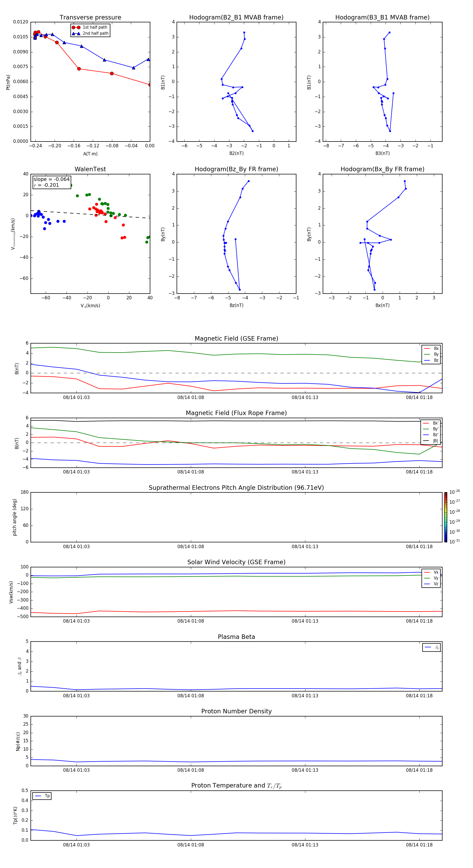Image resolution: width=473 pixels, height=868 pixels.
Task: Click '08/14 01:18' tick under the proton temperature plot
Action: pos(419,845)
